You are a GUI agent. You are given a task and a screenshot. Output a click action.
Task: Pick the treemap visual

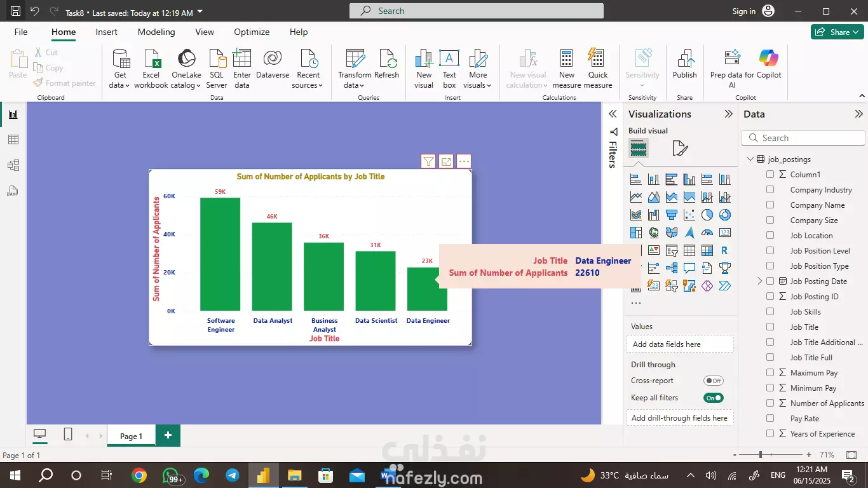tap(636, 233)
